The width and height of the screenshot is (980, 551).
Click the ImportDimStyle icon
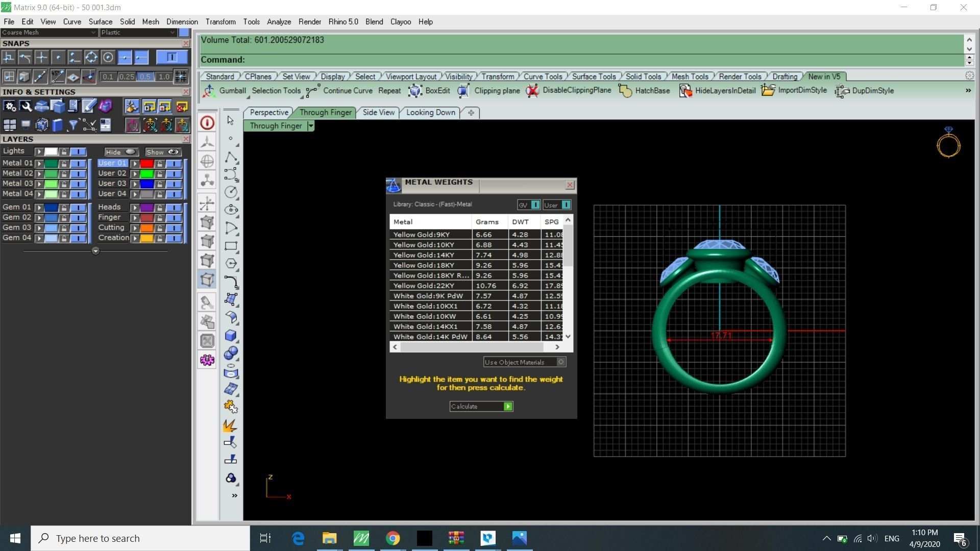[x=768, y=91]
